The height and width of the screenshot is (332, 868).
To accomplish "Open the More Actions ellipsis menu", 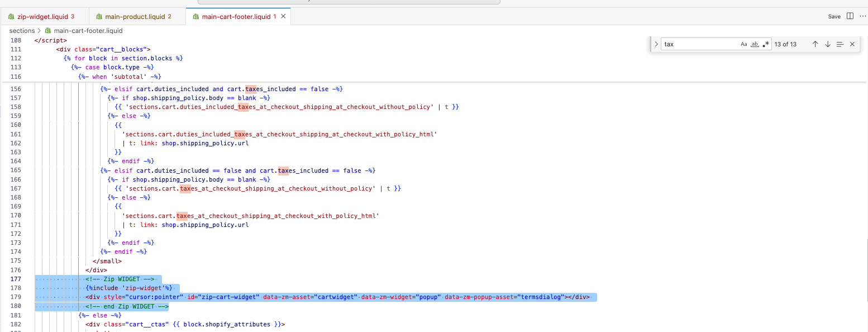I will click(862, 16).
